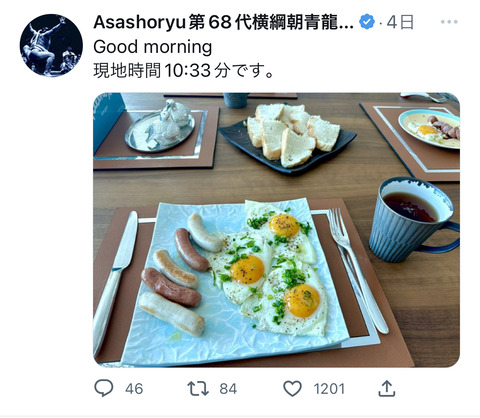Like the tweet with the heart icon
This screenshot has height=418, width=480.
click(x=292, y=389)
